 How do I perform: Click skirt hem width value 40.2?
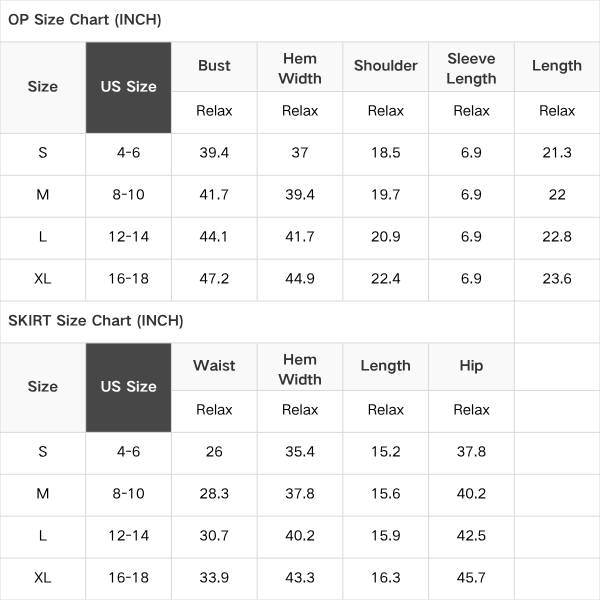[300, 536]
